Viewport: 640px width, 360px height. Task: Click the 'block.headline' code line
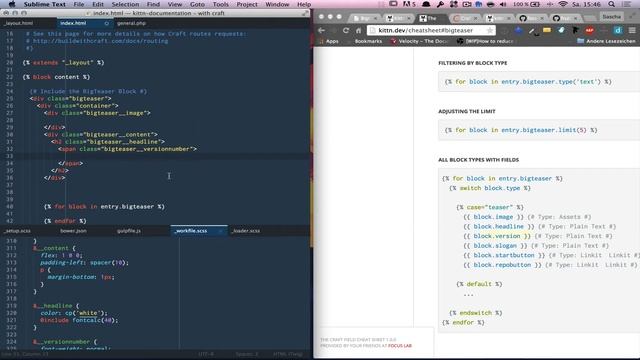click(x=540, y=227)
